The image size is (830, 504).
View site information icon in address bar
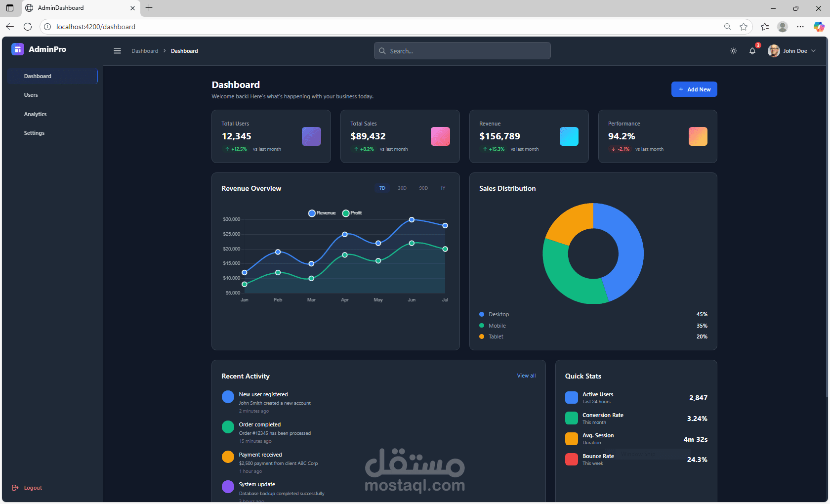pos(47,27)
